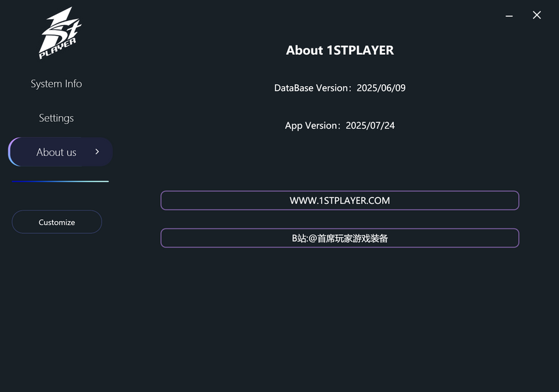Select the About us sidebar item
The width and height of the screenshot is (559, 392).
[56, 152]
